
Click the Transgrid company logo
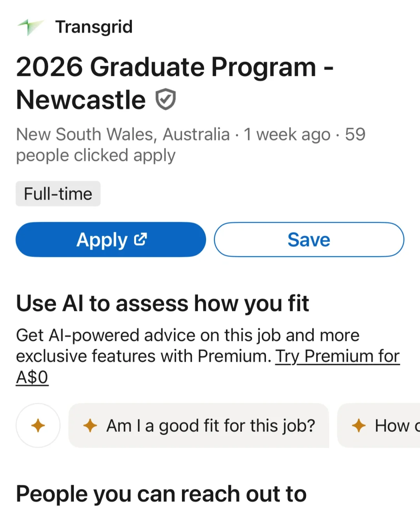tap(30, 27)
